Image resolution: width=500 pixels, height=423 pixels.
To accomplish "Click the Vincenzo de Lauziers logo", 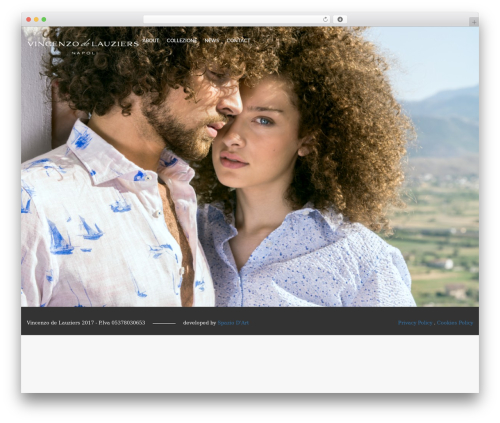I will pyautogui.click(x=83, y=47).
